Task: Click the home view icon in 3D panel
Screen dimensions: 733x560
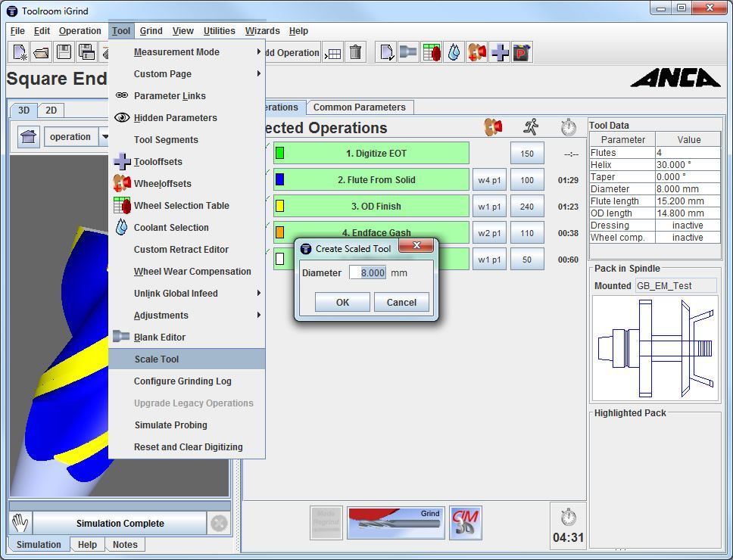Action: coord(29,137)
